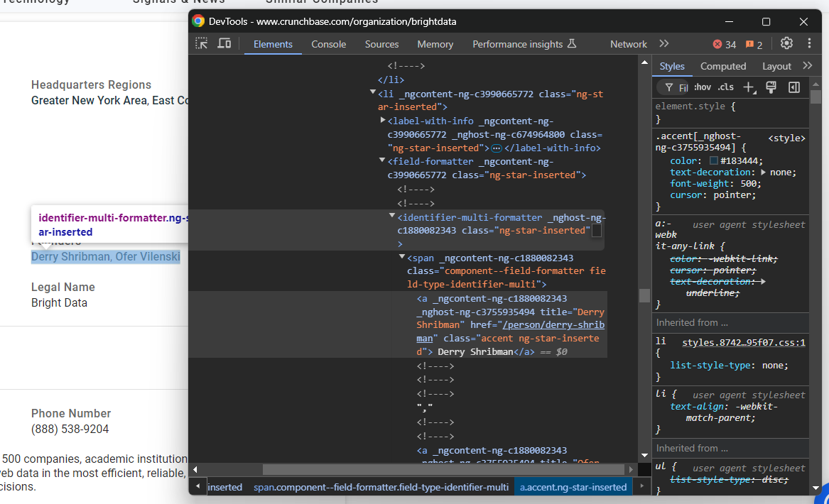Toggle the .cls element classes panel
Viewport: 829px width, 504px height.
click(725, 87)
